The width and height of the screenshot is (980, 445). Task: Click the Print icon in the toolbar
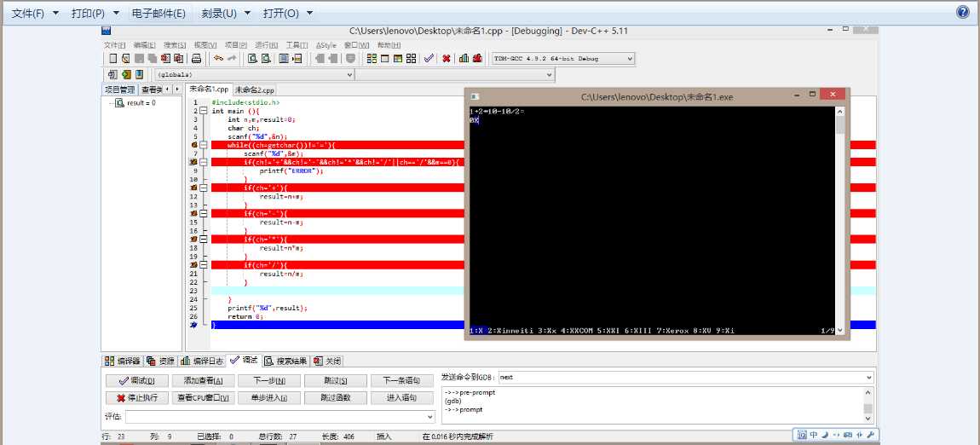[196, 58]
